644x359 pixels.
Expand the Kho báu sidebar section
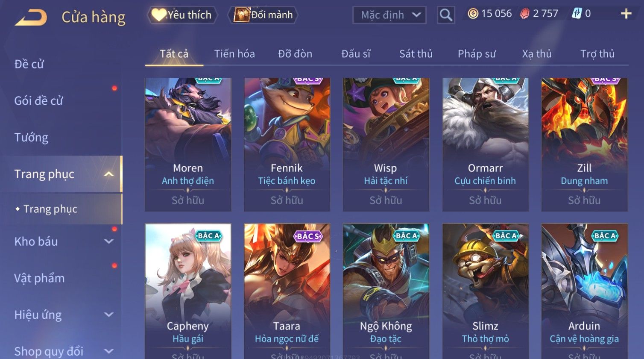[x=109, y=241]
